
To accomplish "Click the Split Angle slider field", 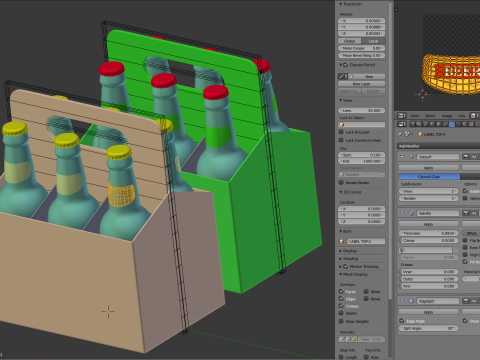I will coord(429,328).
